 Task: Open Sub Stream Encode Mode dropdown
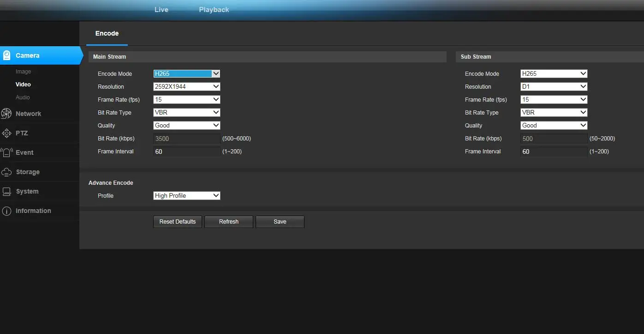pyautogui.click(x=554, y=73)
